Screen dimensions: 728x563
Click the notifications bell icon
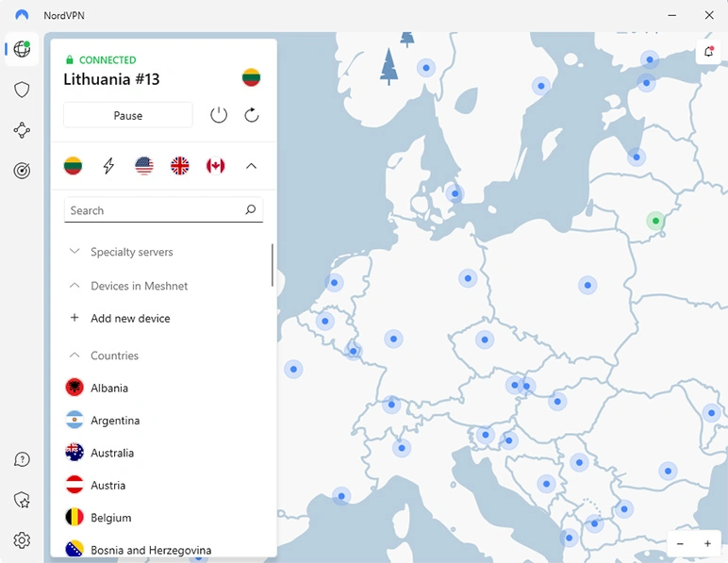click(708, 52)
